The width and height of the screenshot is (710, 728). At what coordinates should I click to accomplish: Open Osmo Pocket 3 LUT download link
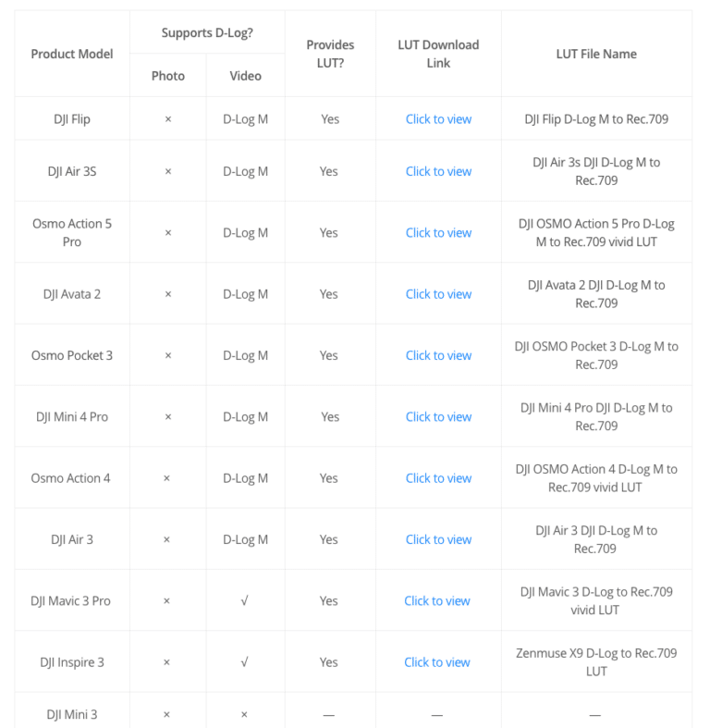pyautogui.click(x=438, y=355)
